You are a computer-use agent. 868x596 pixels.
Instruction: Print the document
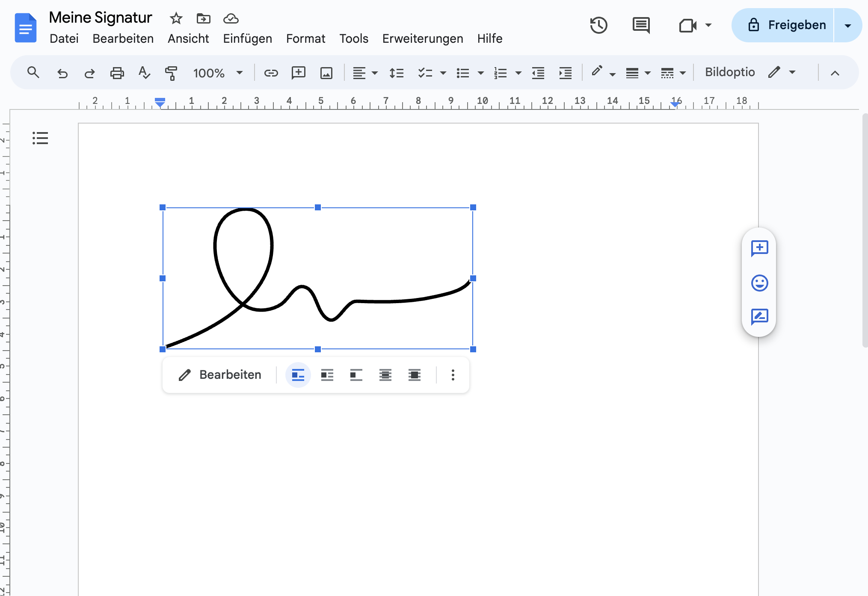pyautogui.click(x=117, y=73)
